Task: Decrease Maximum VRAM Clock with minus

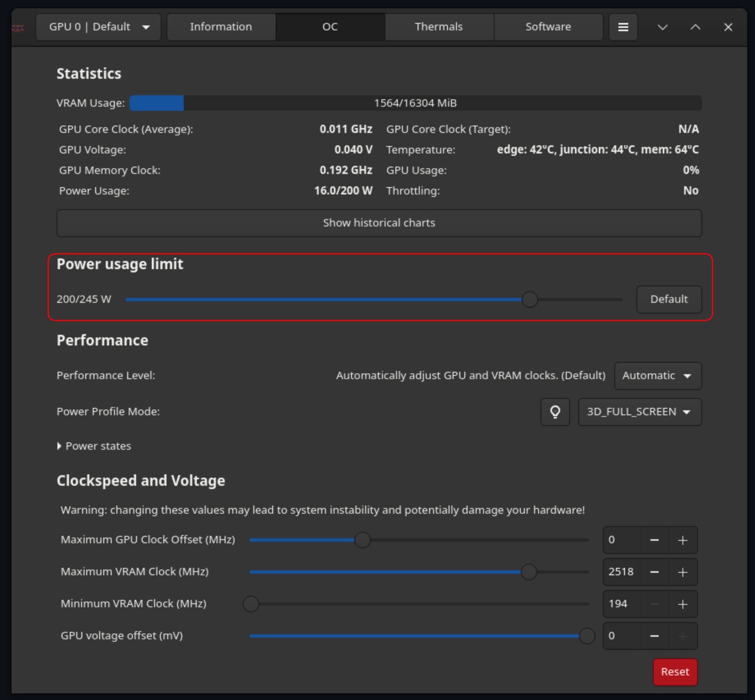Action: [655, 572]
